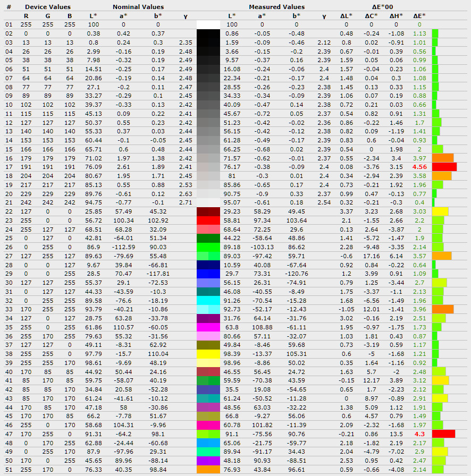Click the pure red swatch in row 23
The height and width of the screenshot is (476, 471).
[x=208, y=220]
